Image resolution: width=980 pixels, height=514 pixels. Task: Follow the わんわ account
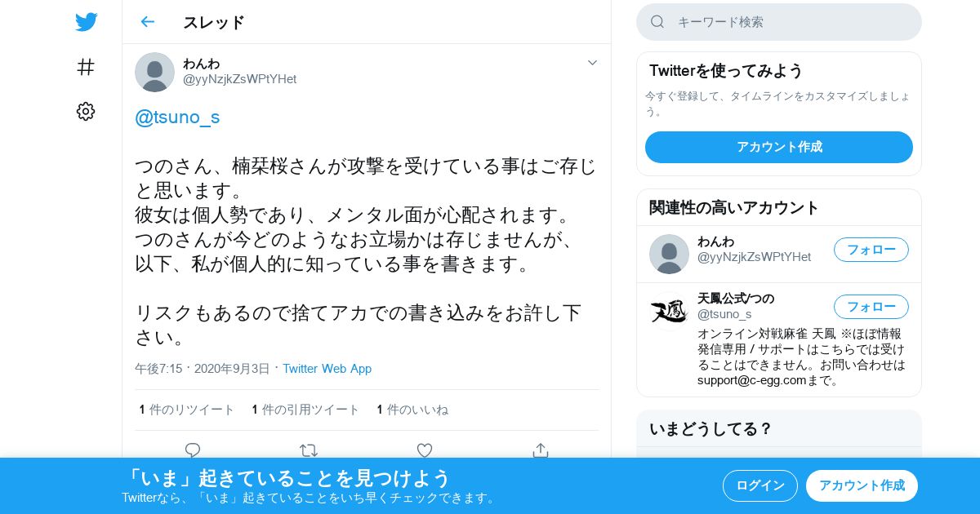point(871,250)
